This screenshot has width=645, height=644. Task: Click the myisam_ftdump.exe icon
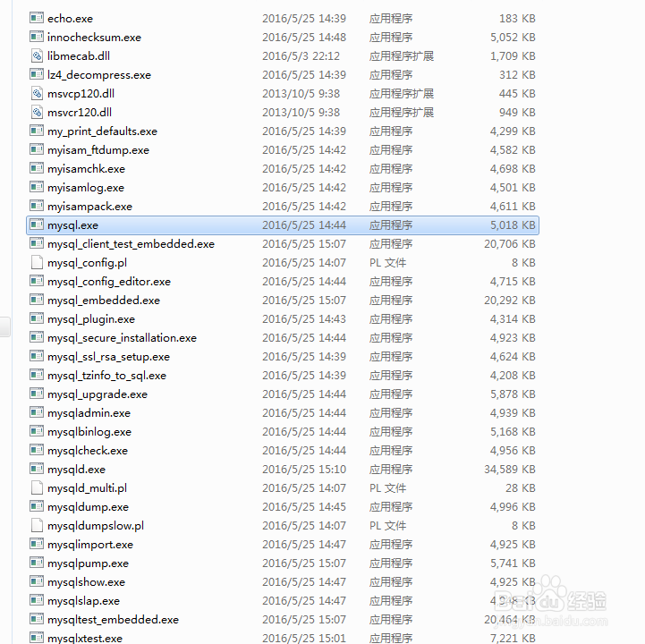(37, 149)
